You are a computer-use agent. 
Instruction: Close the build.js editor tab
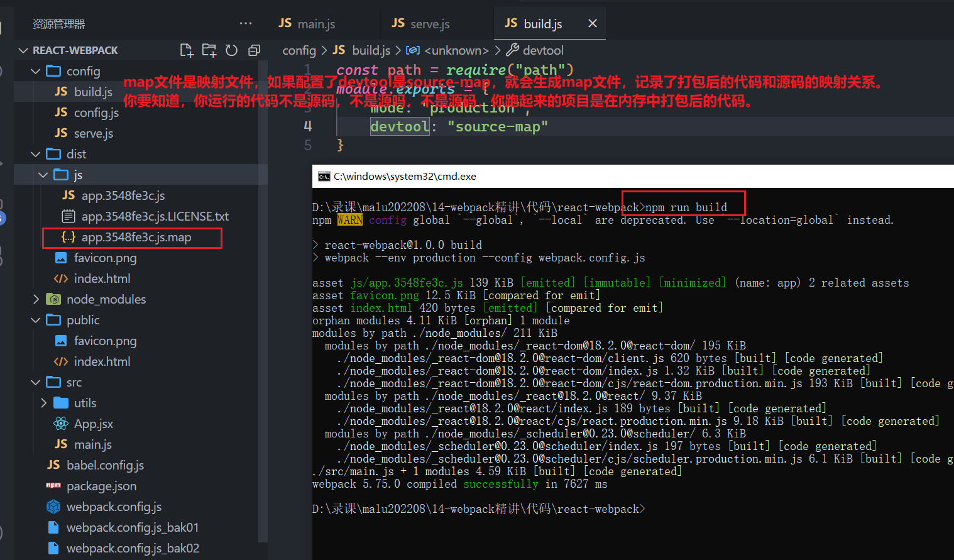[x=592, y=23]
